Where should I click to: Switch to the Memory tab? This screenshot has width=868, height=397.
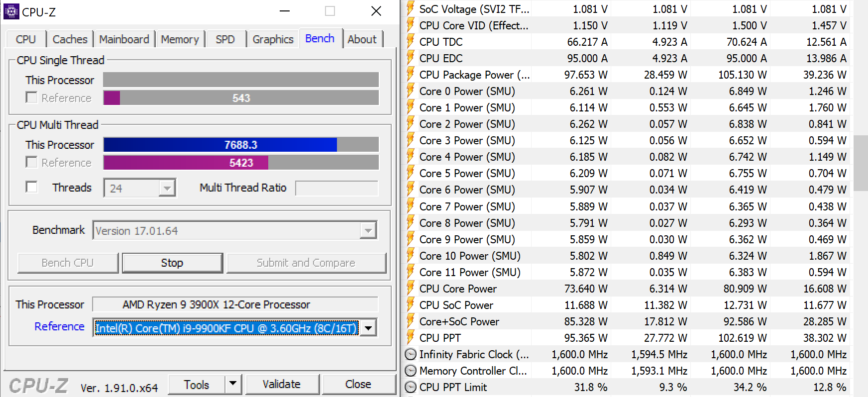pyautogui.click(x=180, y=39)
